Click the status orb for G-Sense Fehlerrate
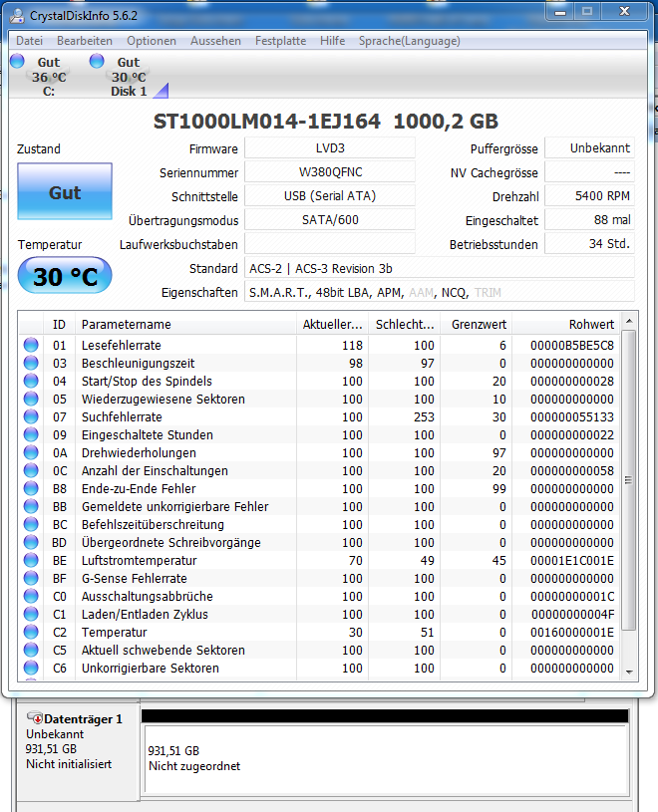 31,578
